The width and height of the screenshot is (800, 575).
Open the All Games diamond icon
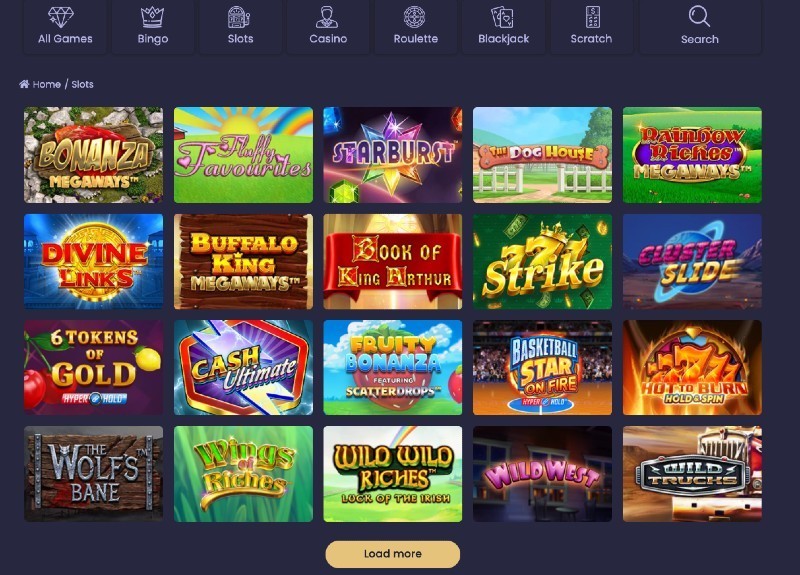[61, 16]
